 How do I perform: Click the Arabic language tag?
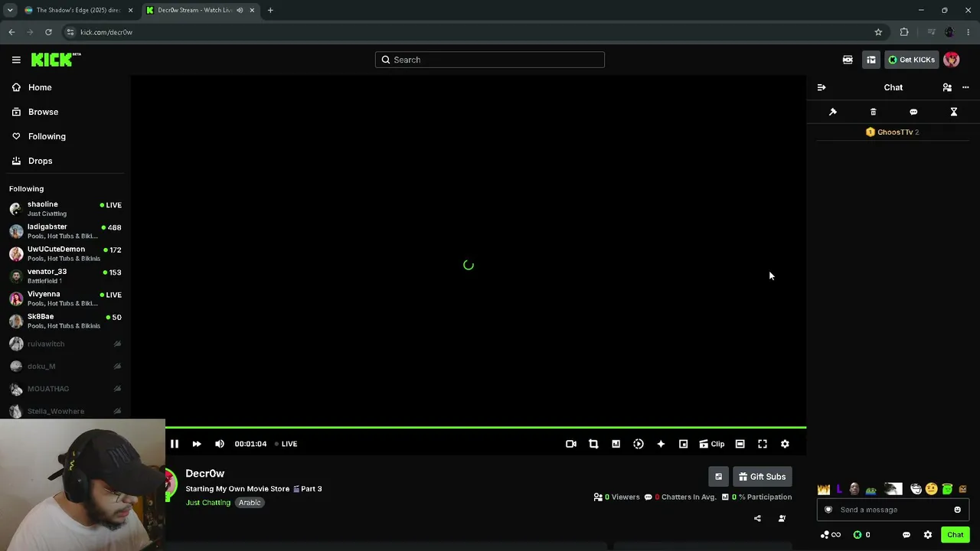pos(250,503)
